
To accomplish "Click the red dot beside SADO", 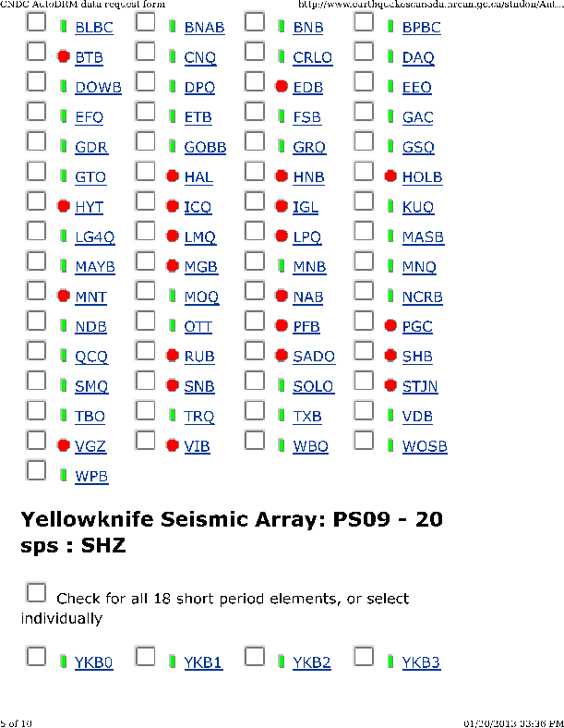I will click(x=282, y=356).
